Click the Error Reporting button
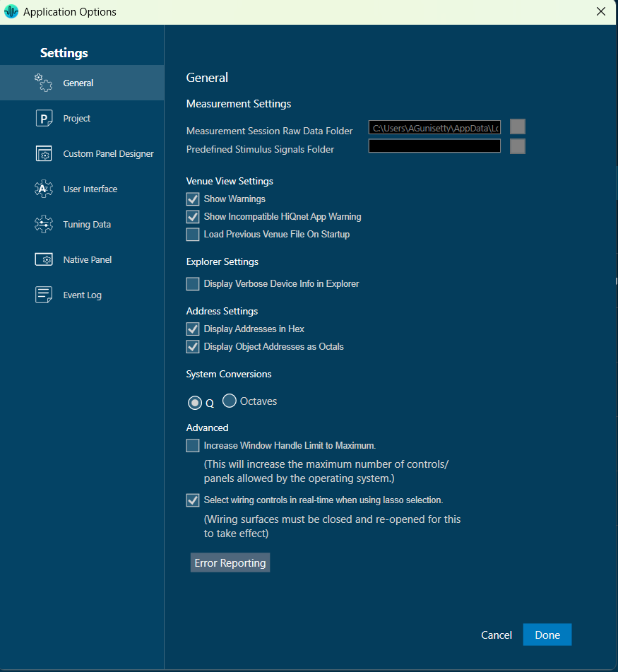 coord(230,563)
